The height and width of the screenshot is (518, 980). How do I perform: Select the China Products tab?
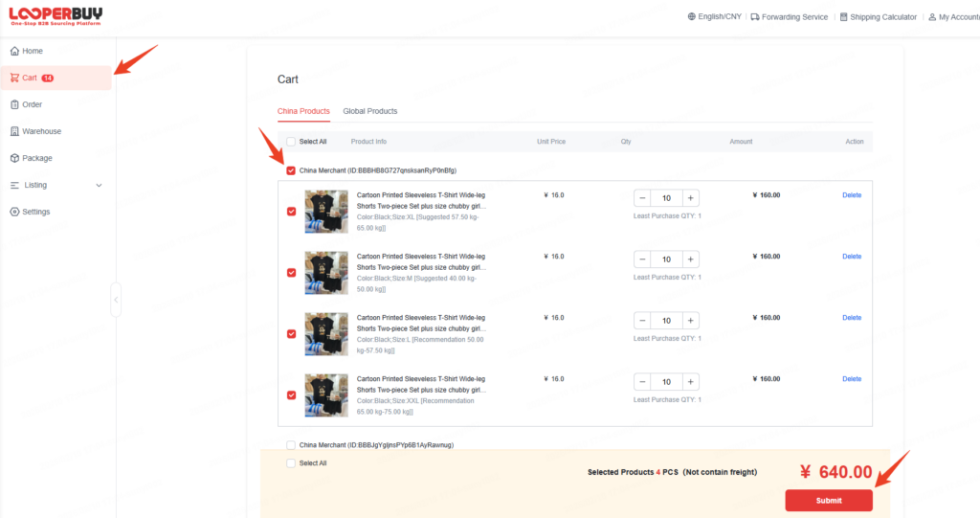coord(303,111)
